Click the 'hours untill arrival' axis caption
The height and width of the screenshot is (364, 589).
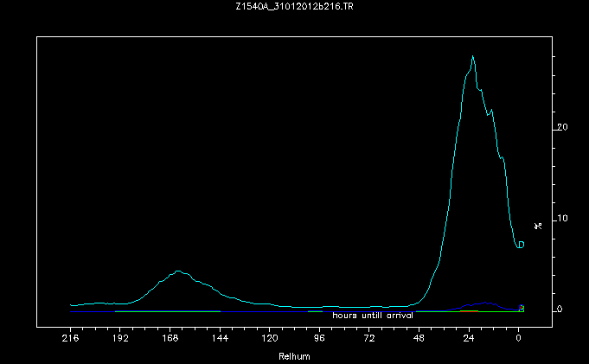pyautogui.click(x=373, y=316)
